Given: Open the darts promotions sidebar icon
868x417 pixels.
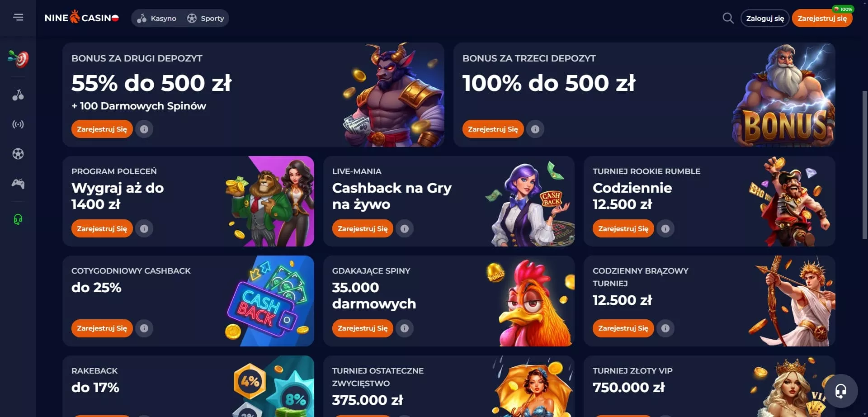Looking at the screenshot, I should [18, 59].
